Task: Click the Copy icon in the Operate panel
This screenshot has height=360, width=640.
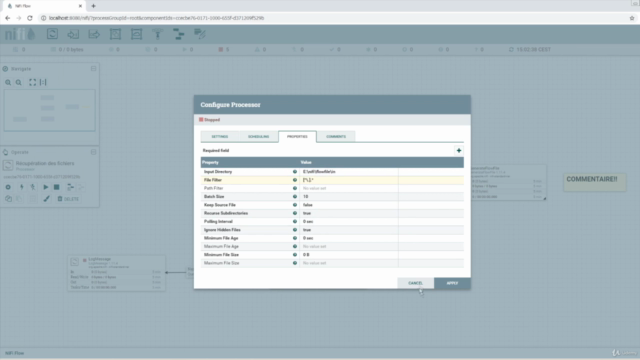Action: point(8,199)
